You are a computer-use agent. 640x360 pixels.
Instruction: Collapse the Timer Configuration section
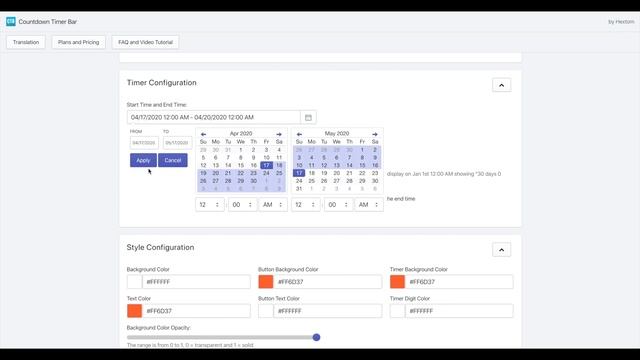[x=501, y=85]
